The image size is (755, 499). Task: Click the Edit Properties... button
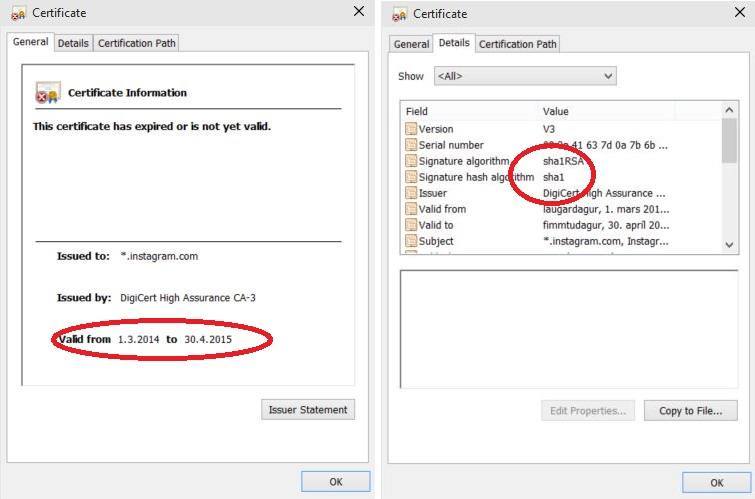pyautogui.click(x=588, y=411)
